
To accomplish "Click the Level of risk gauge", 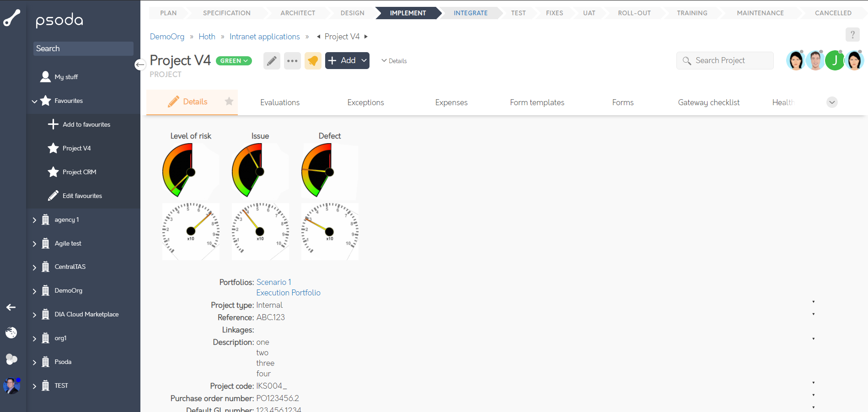I will [190, 171].
